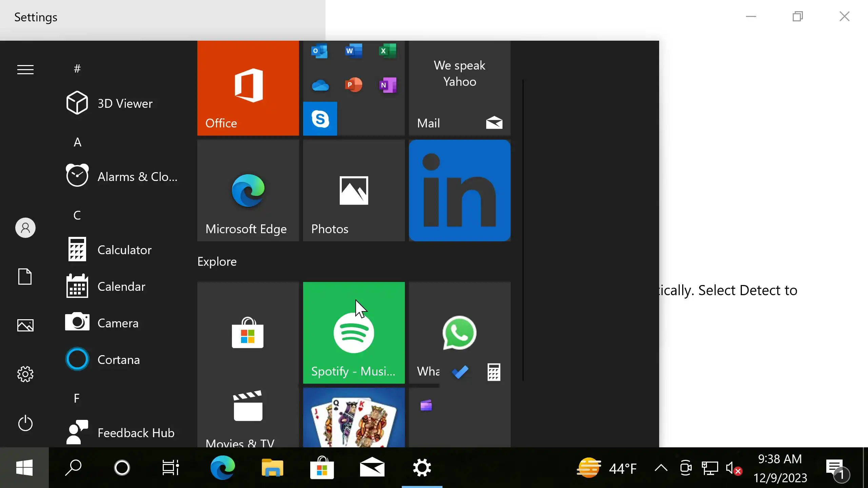Open the Solitaire cards tile

pos(354,418)
